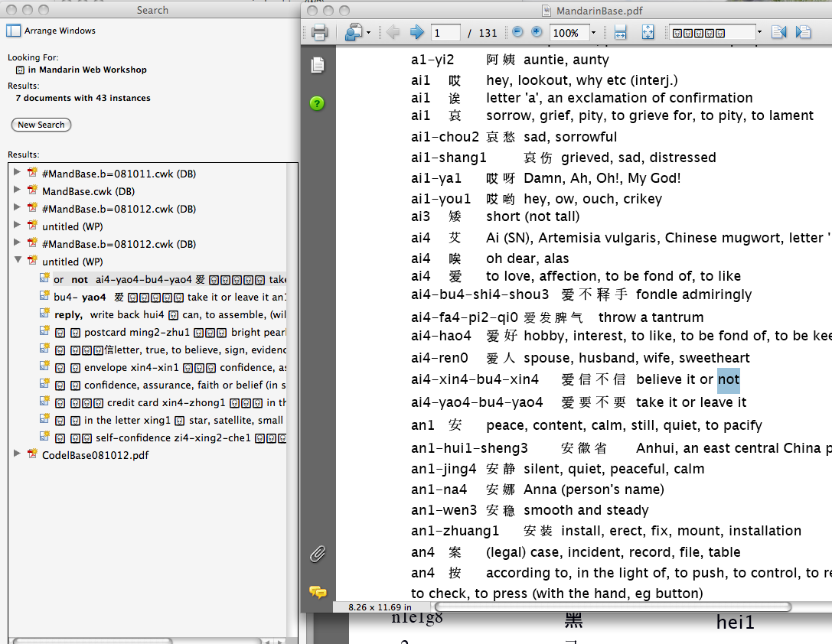This screenshot has width=832, height=644.
Task: Open result 'in the letter xing1 star'
Action: click(170, 420)
